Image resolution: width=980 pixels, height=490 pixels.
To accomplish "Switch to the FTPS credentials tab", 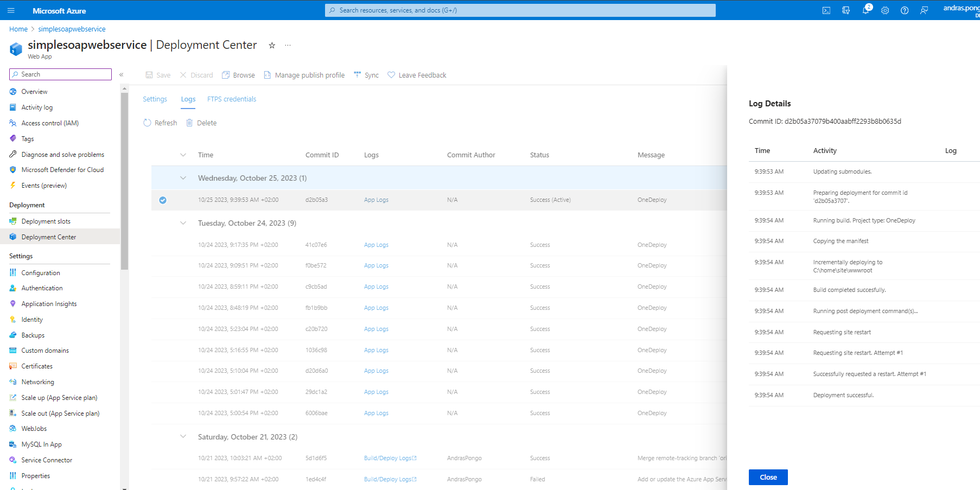I will [232, 99].
